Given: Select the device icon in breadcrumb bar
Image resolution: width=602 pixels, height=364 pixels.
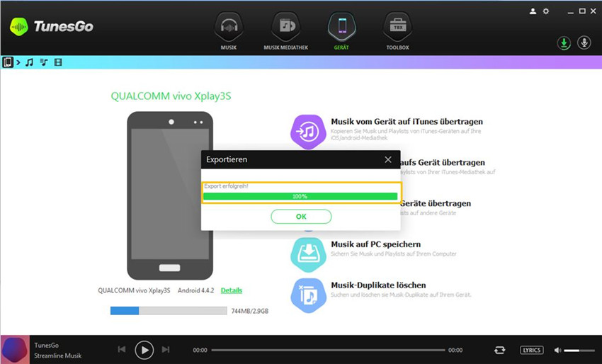Looking at the screenshot, I should (8, 62).
